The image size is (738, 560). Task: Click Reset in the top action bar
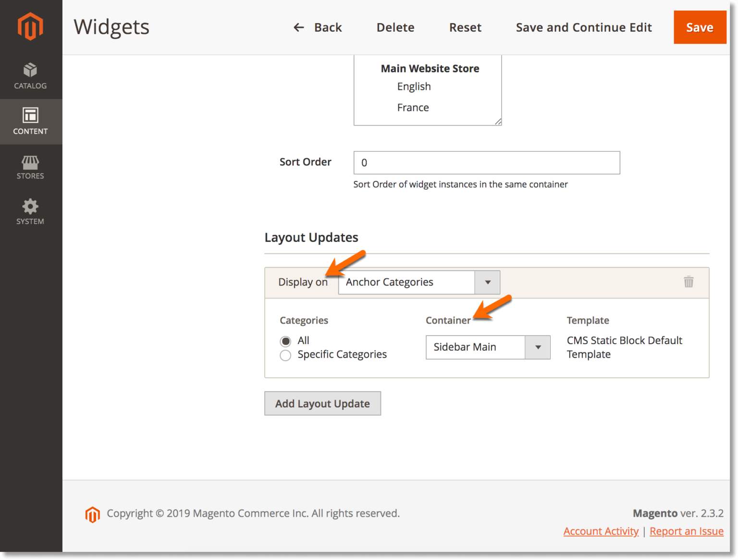pyautogui.click(x=465, y=27)
